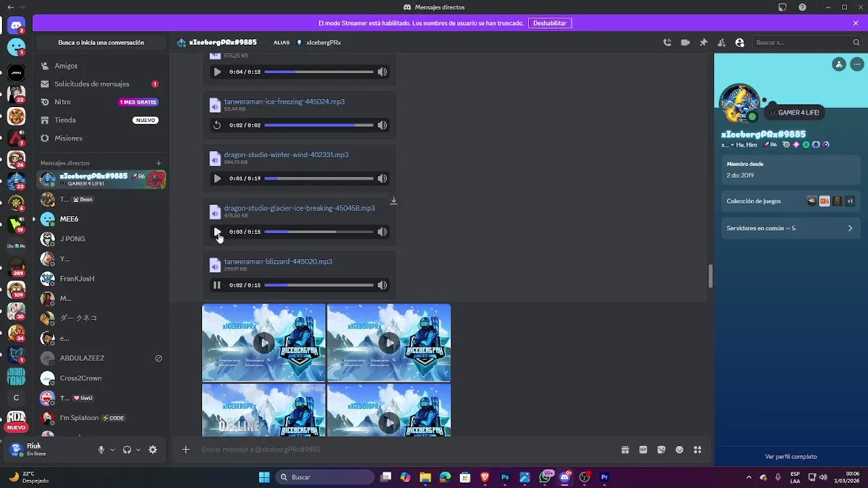Open Tienda shop
Screen dimensions: 868x488
pyautogui.click(x=102, y=120)
